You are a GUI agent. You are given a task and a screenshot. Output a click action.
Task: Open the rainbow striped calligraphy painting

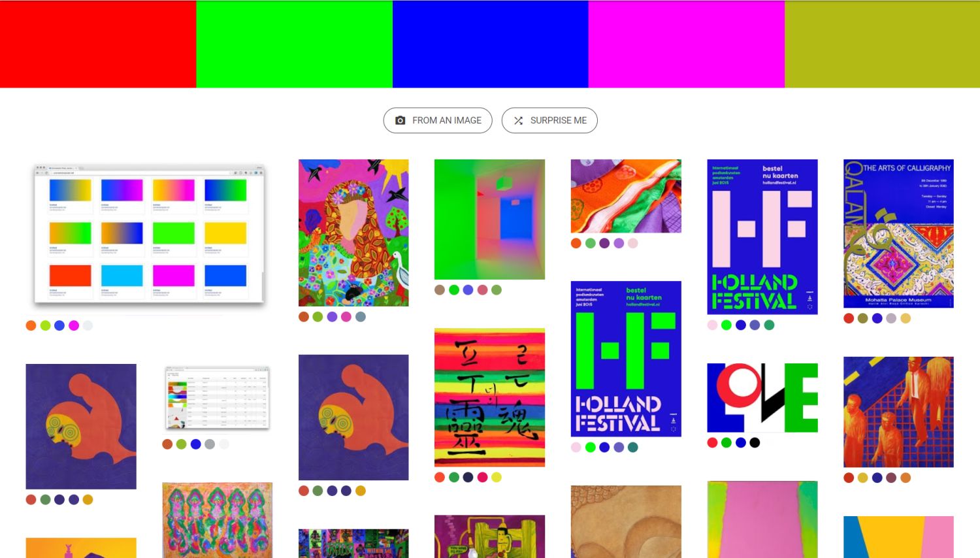pyautogui.click(x=489, y=397)
